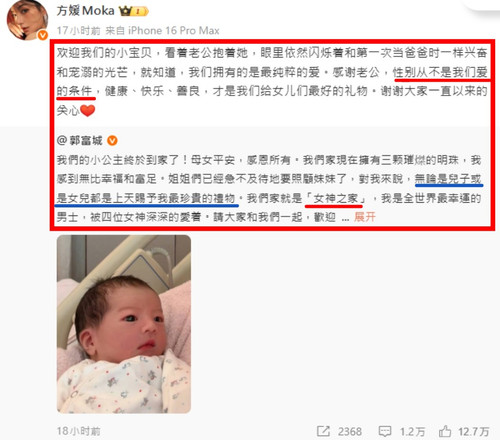
Task: Expand the reposted text with 展开
Action: (x=365, y=217)
